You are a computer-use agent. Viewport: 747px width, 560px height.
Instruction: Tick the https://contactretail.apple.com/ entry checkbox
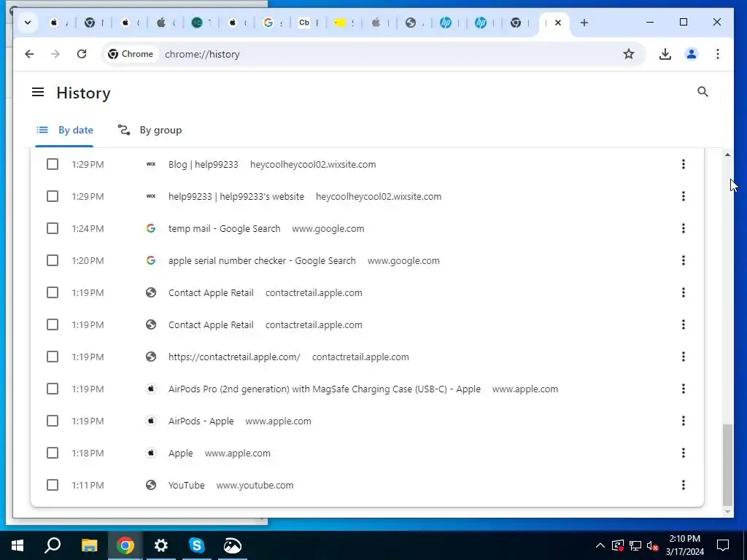tap(53, 357)
